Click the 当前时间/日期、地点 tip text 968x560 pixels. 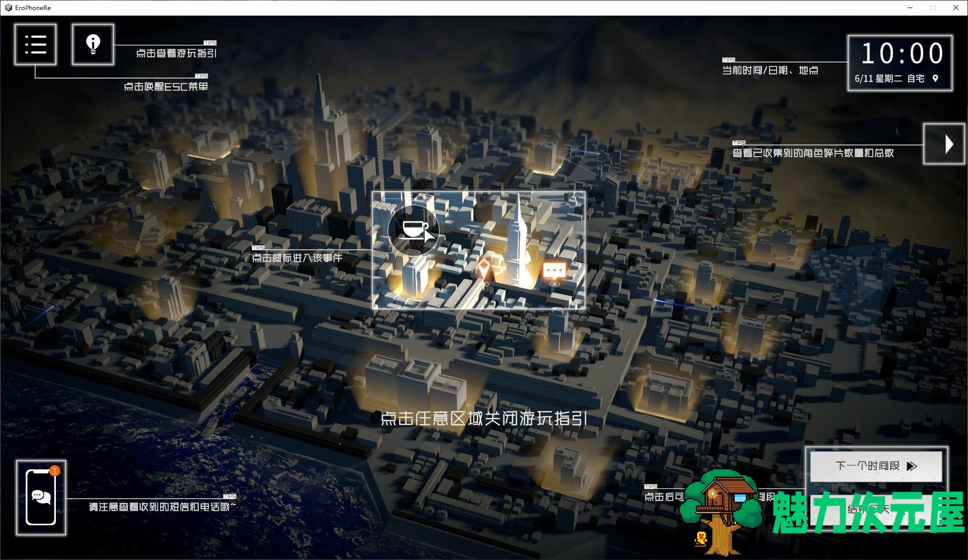770,70
